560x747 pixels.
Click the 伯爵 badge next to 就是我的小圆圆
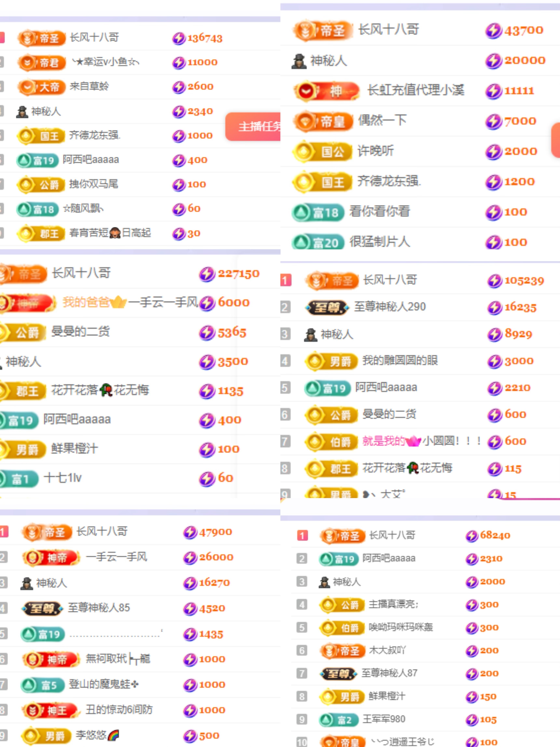coord(331,442)
